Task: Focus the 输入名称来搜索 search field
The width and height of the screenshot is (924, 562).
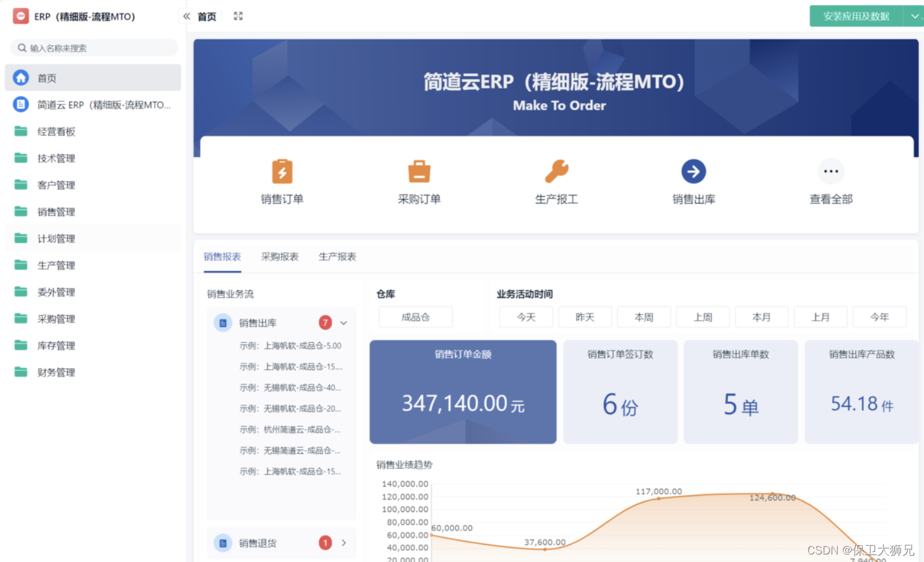Action: pos(94,48)
